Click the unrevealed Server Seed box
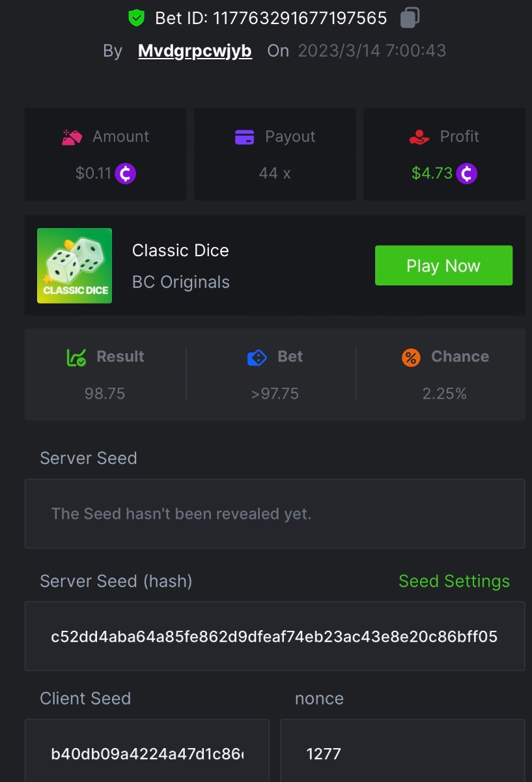Image resolution: width=532 pixels, height=782 pixels. 274,514
